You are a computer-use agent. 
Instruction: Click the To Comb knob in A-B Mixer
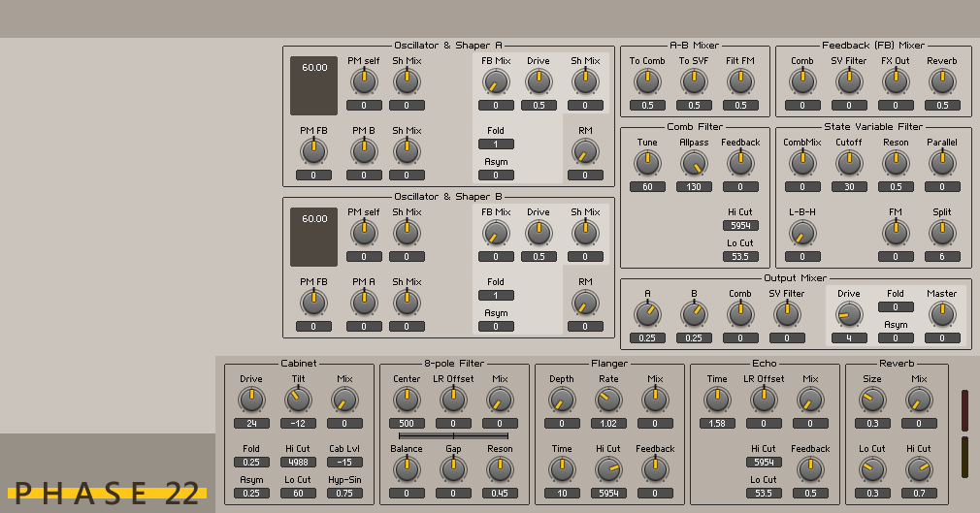(647, 81)
